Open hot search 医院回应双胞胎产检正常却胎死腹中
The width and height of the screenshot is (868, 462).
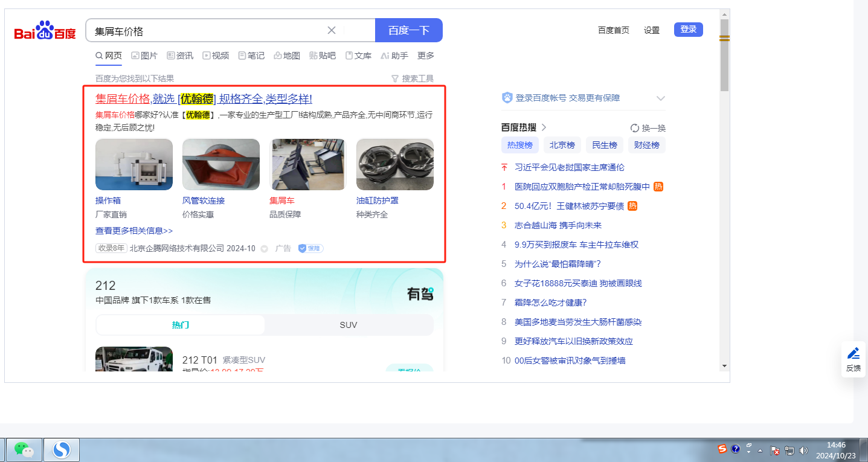point(582,187)
